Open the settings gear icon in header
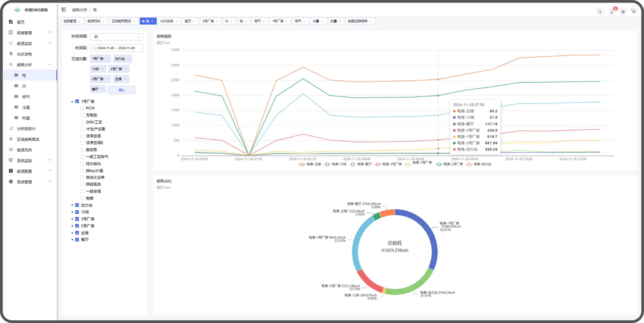The height and width of the screenshot is (323, 644). pos(623,12)
